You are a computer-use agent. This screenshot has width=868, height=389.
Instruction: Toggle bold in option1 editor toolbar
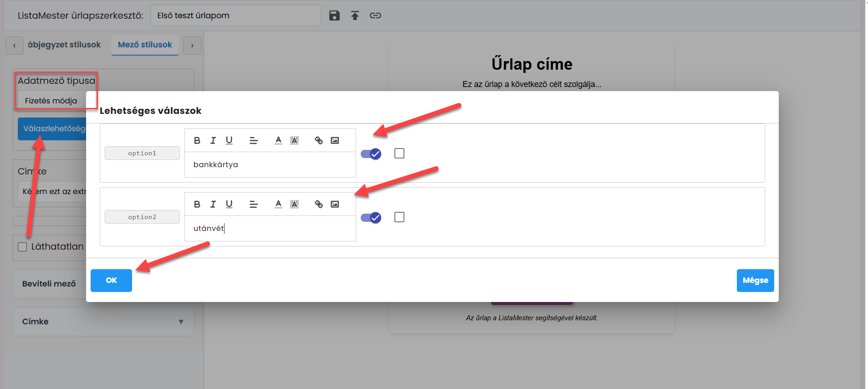pos(197,140)
